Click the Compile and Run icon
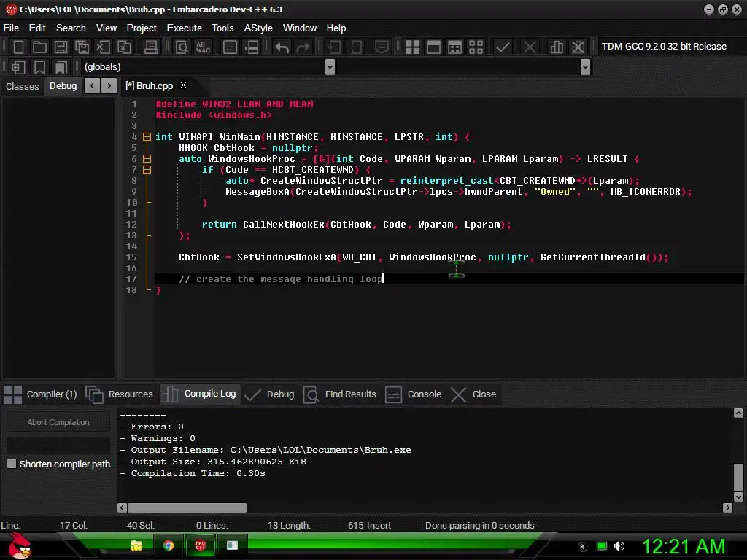This screenshot has height=560, width=747. [455, 47]
